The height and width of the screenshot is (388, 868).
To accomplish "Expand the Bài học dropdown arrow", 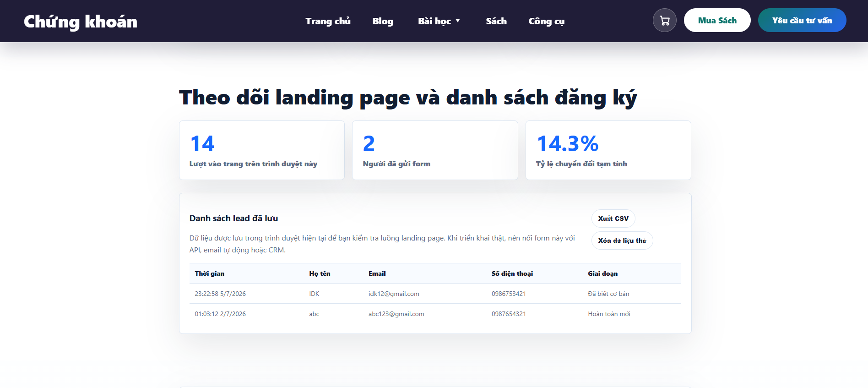I will point(457,21).
